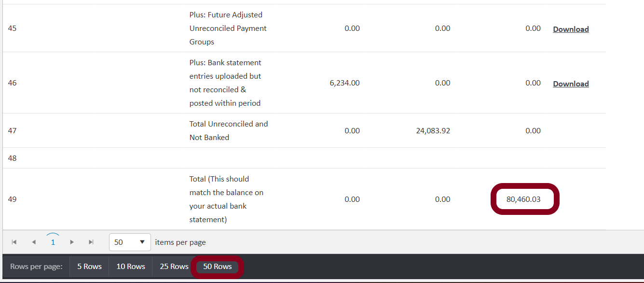Switch to 10 Rows per page
Viewport: 644px width, 283px height.
[x=131, y=267]
